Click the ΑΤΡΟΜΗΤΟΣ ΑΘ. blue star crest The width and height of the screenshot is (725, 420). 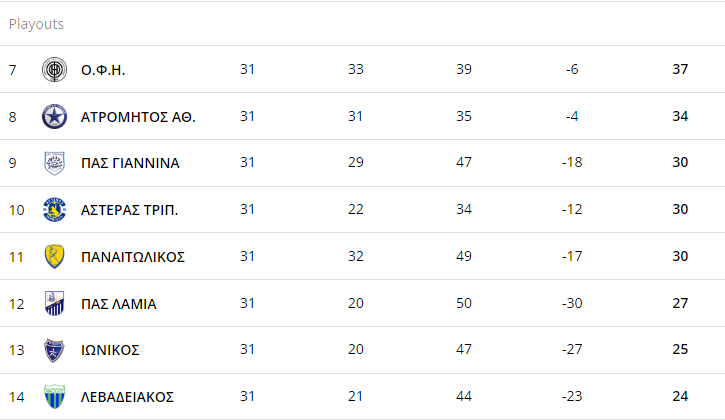coord(54,116)
